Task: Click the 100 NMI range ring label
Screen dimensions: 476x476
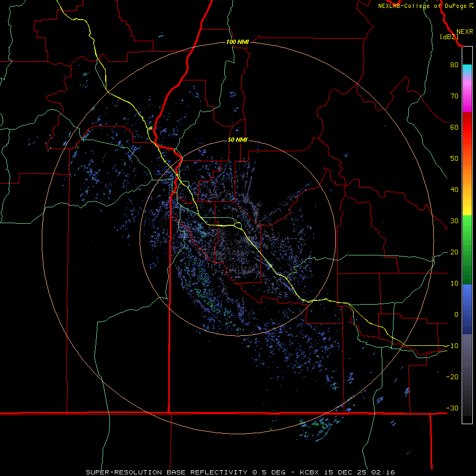Action: coord(237,42)
